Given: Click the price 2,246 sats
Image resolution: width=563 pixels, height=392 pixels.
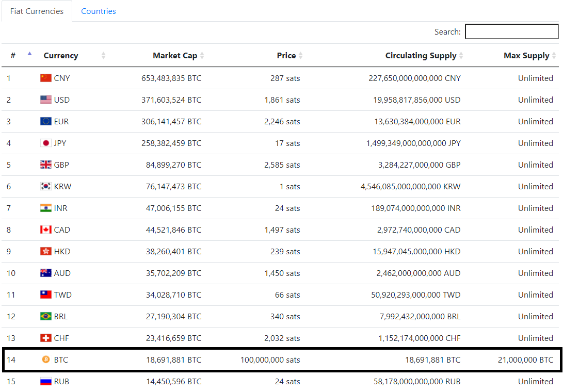Looking at the screenshot, I should pyautogui.click(x=282, y=121).
